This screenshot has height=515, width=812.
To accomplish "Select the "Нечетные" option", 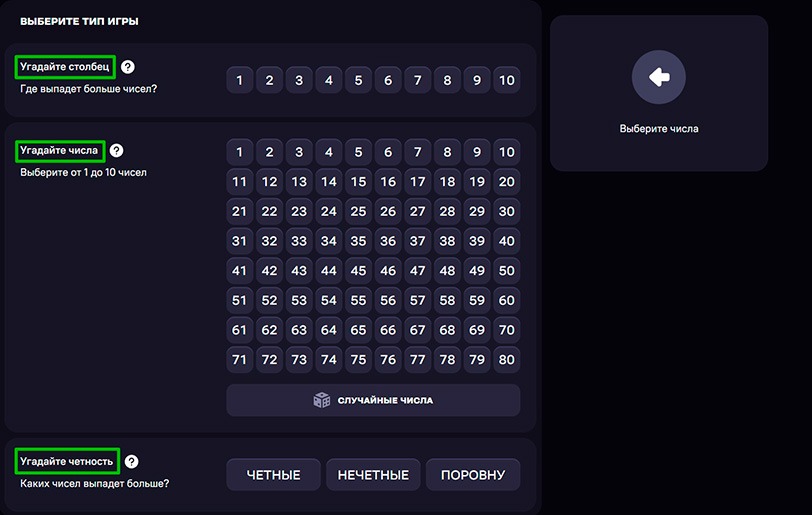I will coord(373,475).
